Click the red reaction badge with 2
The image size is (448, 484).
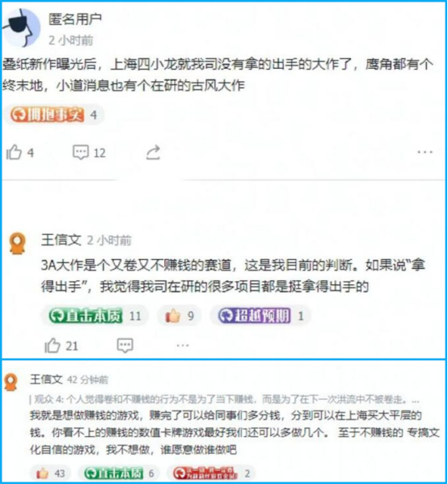(x=211, y=473)
